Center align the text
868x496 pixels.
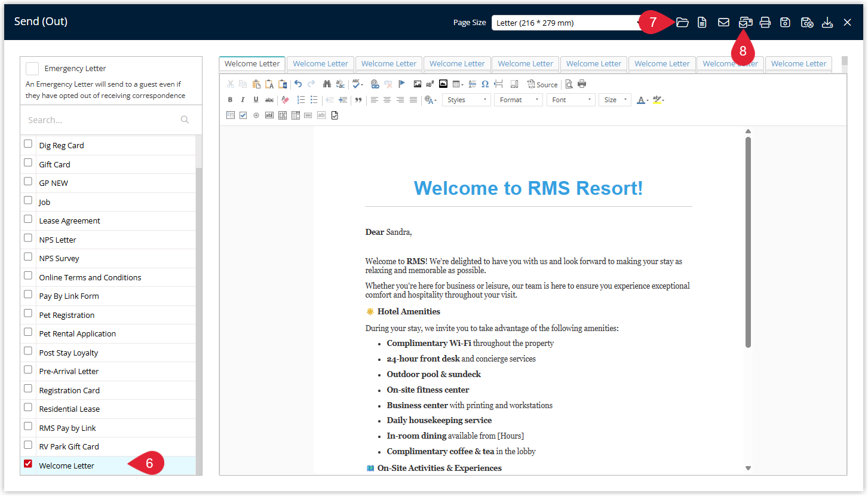tap(387, 100)
